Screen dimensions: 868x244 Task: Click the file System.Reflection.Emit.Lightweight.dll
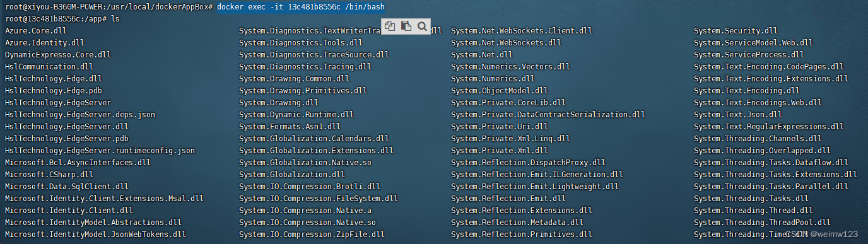(535, 186)
